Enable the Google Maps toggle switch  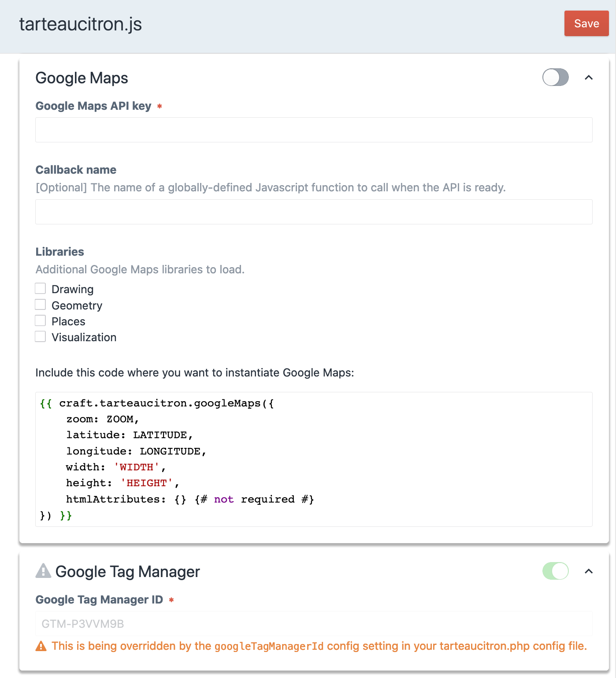[x=555, y=78]
